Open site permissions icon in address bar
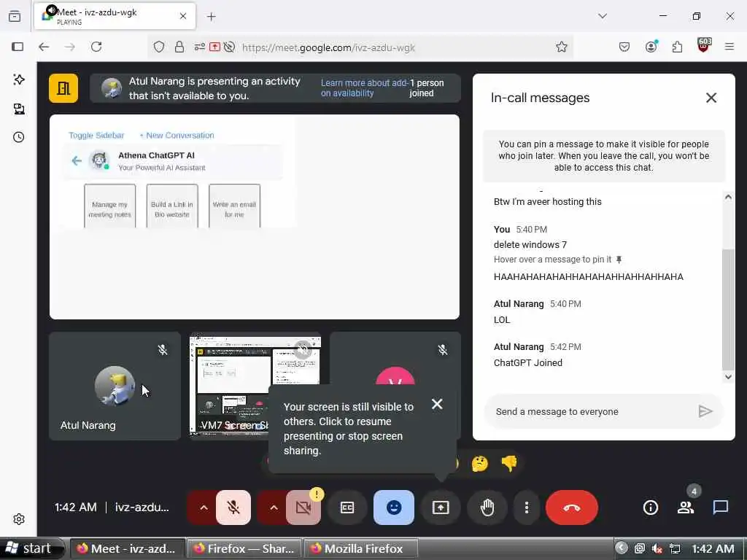Screen dimensions: 747x560 pos(200,47)
